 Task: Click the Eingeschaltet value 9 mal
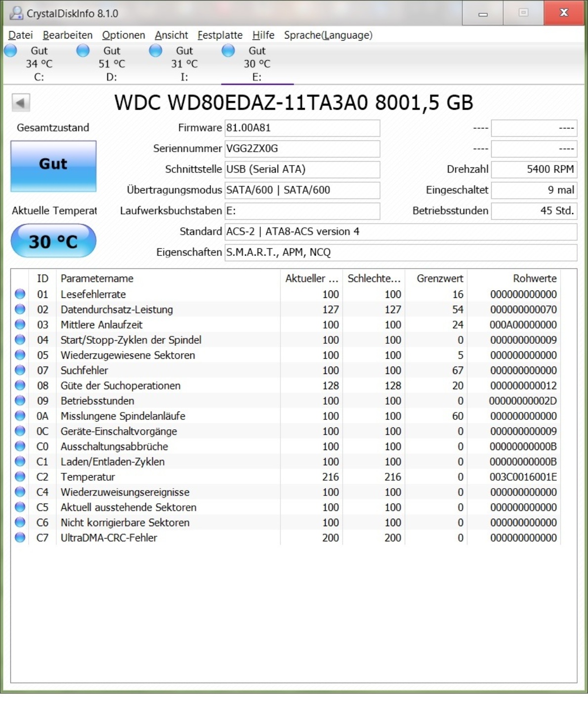coord(534,190)
